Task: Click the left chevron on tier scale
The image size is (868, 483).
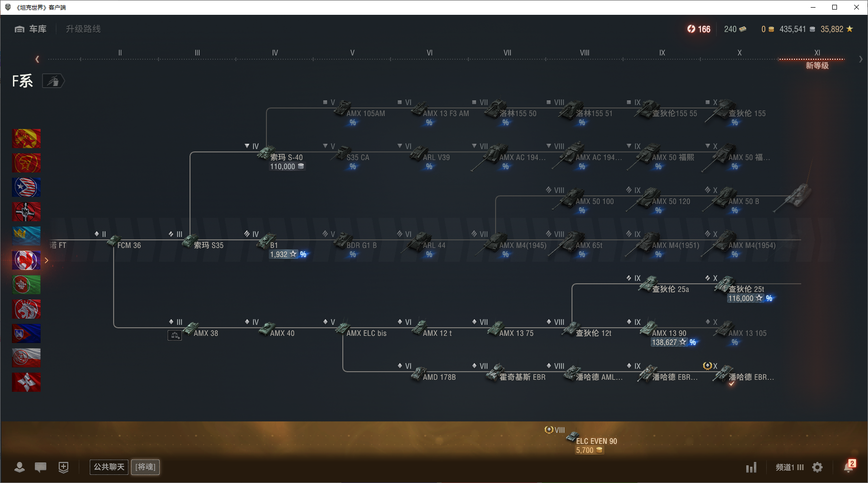Action: [x=37, y=59]
